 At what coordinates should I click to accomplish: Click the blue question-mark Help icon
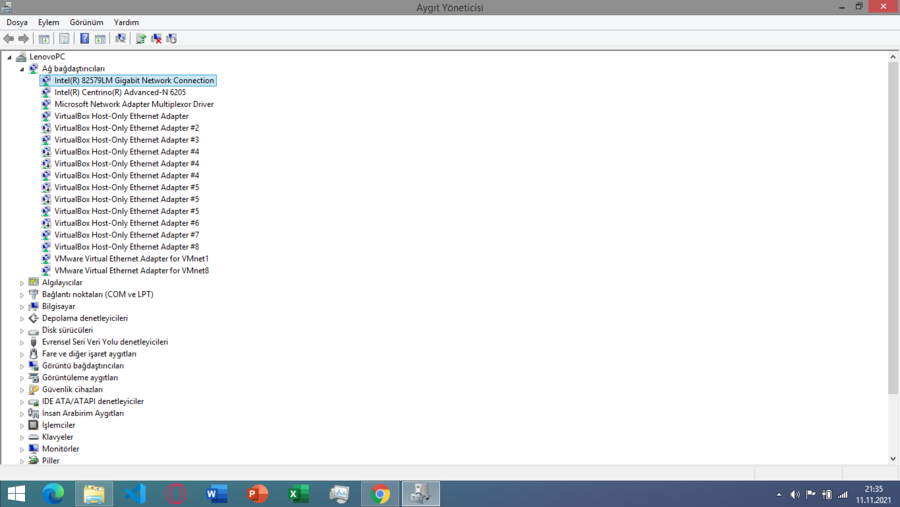click(84, 38)
